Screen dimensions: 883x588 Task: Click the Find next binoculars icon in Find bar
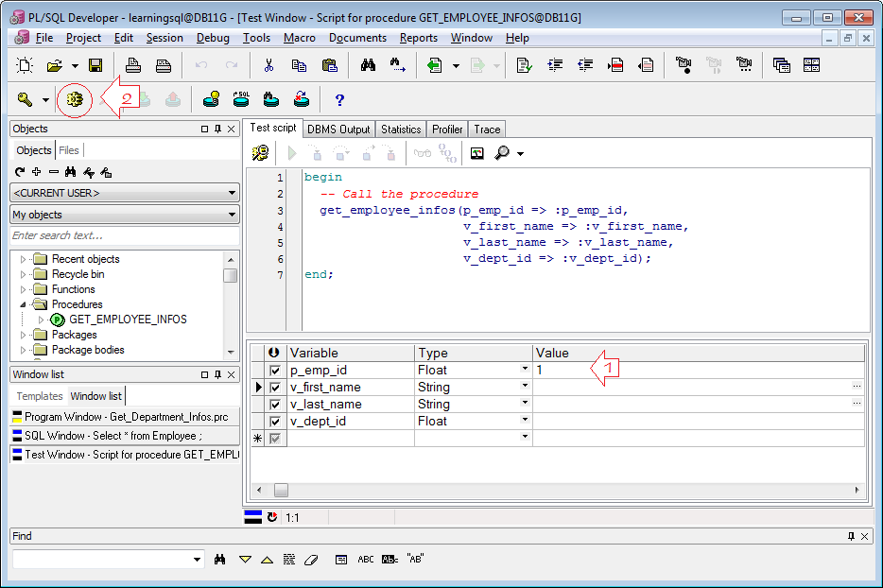point(219,560)
